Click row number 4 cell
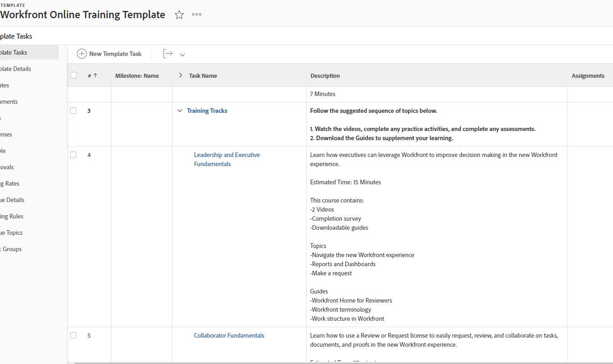 click(x=89, y=155)
